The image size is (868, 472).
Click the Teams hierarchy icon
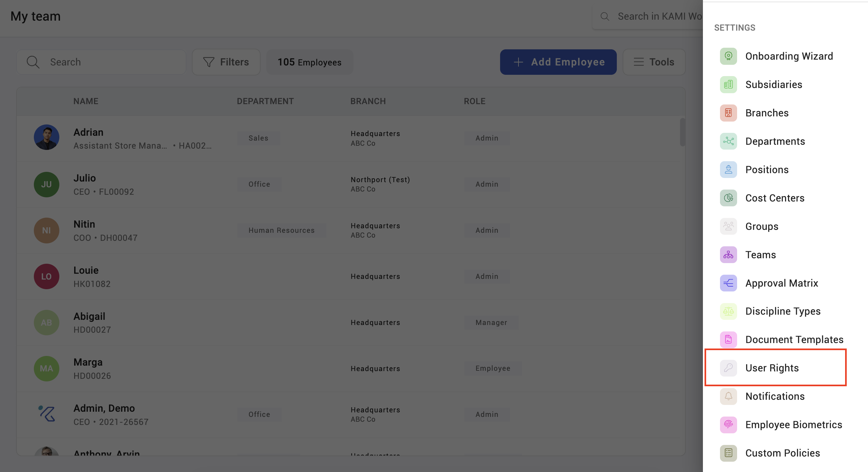click(x=728, y=255)
